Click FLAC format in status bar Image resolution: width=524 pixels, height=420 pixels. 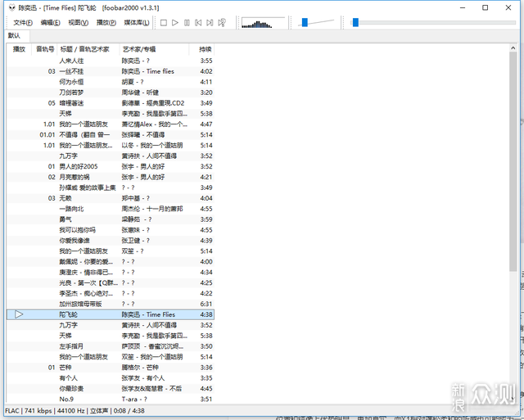[12, 411]
